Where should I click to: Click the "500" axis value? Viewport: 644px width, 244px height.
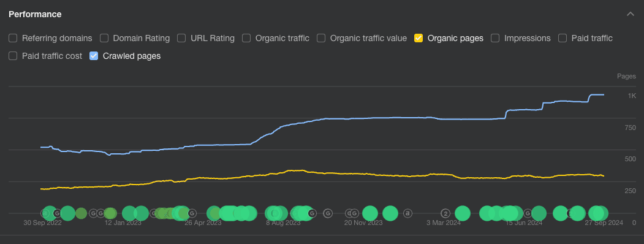pos(630,159)
